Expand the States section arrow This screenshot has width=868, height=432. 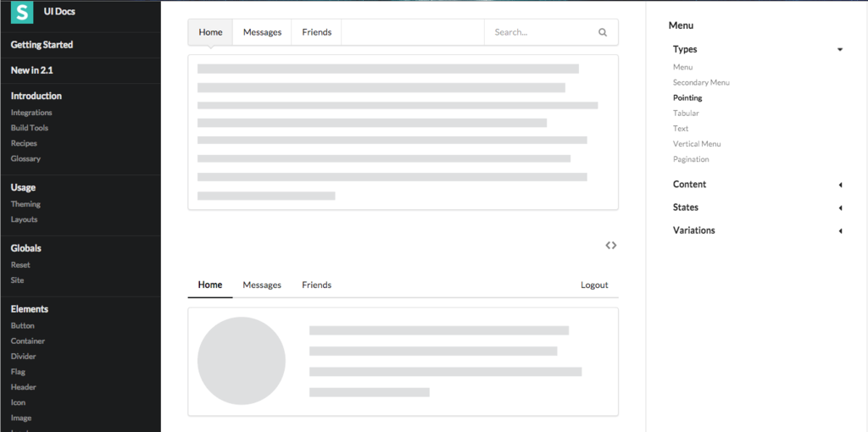coord(840,208)
